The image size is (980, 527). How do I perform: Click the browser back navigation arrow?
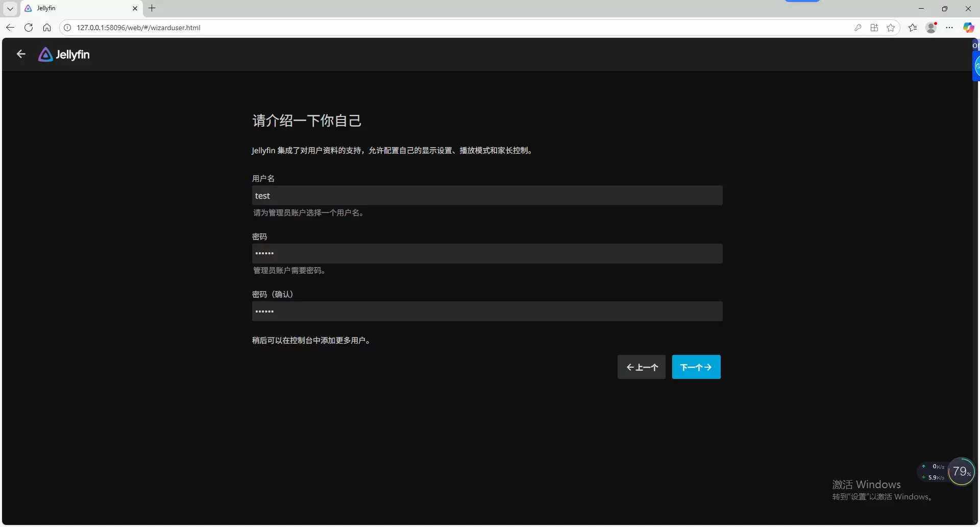[x=10, y=28]
